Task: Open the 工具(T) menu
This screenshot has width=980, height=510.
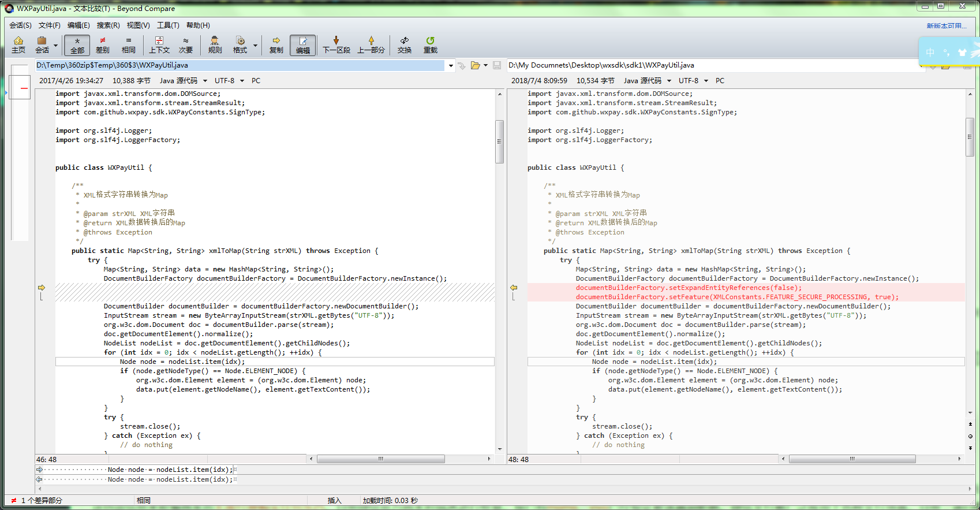Action: (x=168, y=25)
